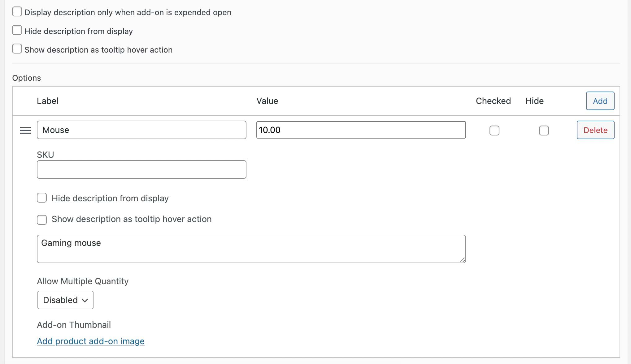Click Add to create a new option
This screenshot has width=631, height=364.
click(x=600, y=101)
